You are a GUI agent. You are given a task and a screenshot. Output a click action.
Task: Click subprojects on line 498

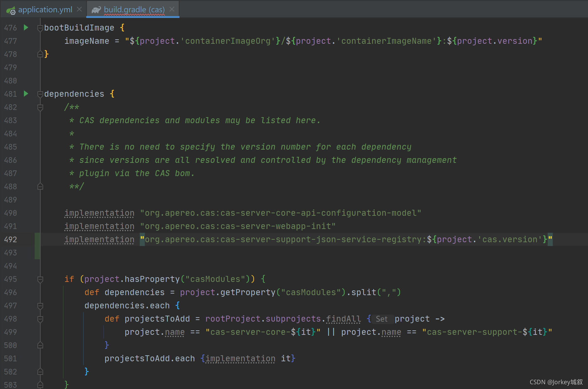coord(293,319)
